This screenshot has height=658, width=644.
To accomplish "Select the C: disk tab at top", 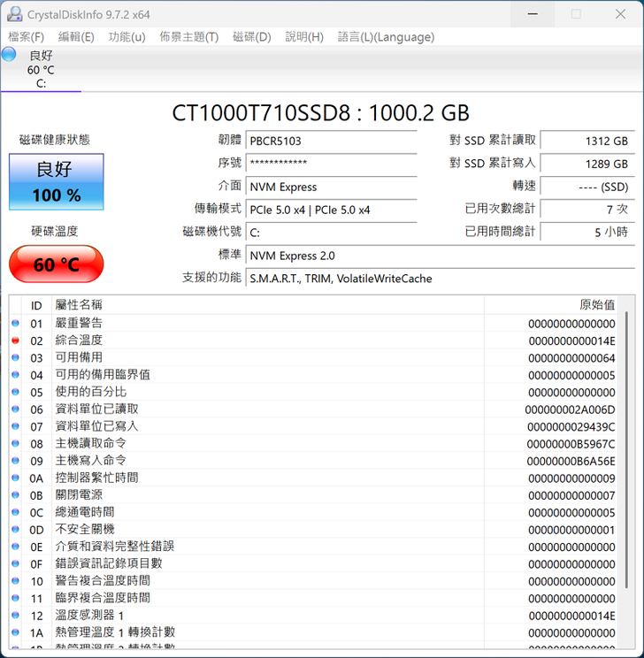I will click(41, 70).
